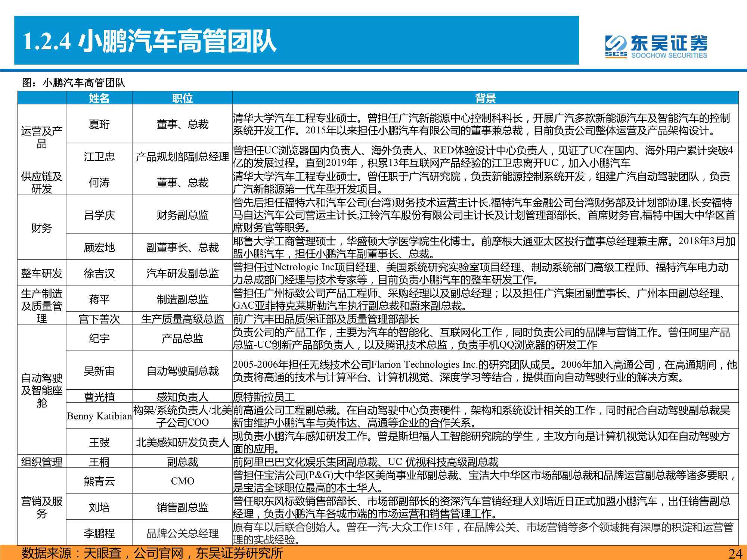Click the category cell 自动驾驶及智能座舱
The height and width of the screenshot is (560, 747).
click(42, 390)
